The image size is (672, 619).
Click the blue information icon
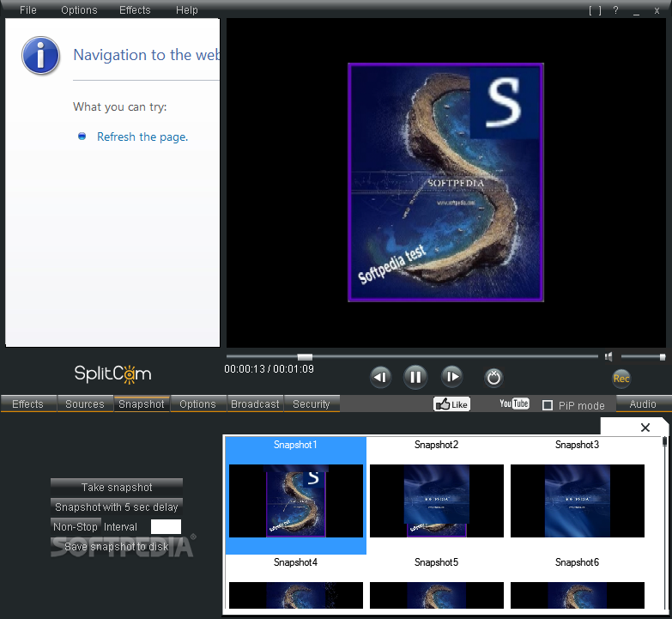coord(40,55)
